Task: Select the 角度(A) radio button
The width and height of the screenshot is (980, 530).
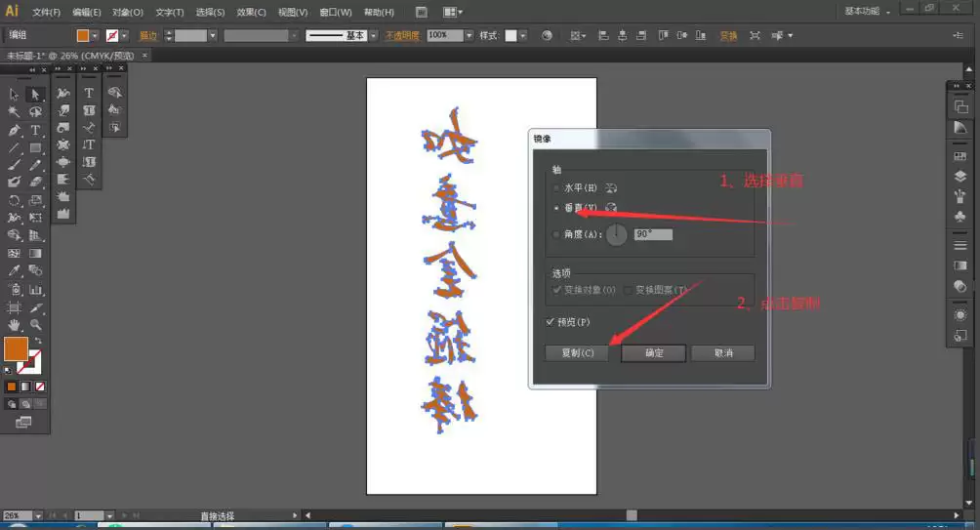Action: coord(556,234)
